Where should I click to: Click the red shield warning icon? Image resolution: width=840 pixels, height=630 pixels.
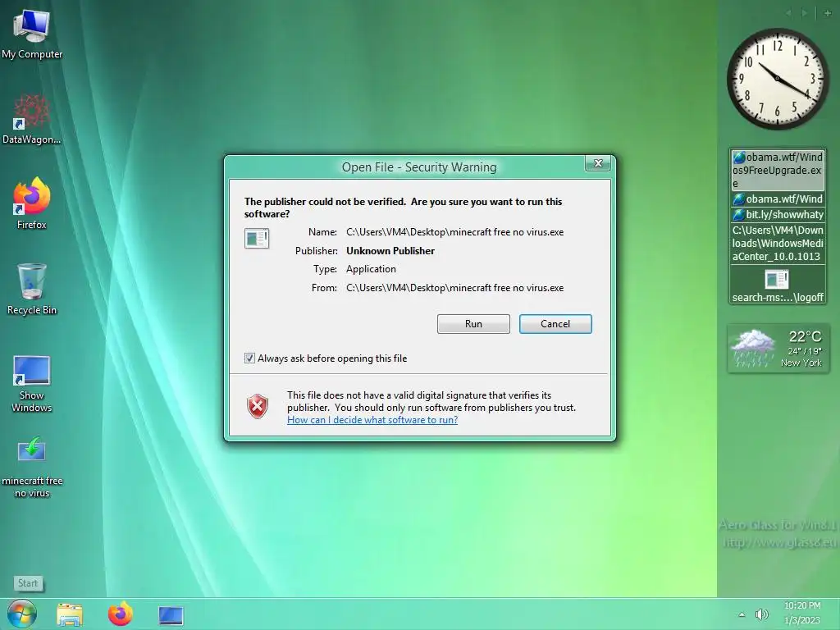(258, 407)
